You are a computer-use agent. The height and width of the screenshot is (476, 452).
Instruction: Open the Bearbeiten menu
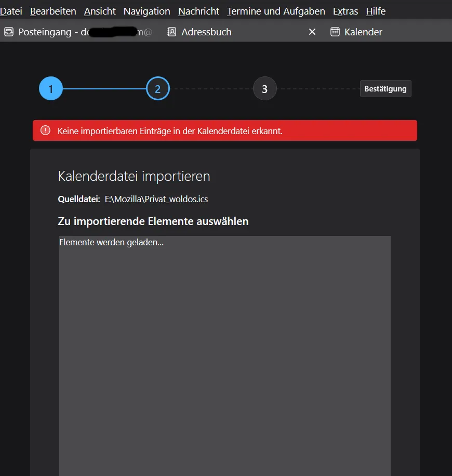click(53, 11)
